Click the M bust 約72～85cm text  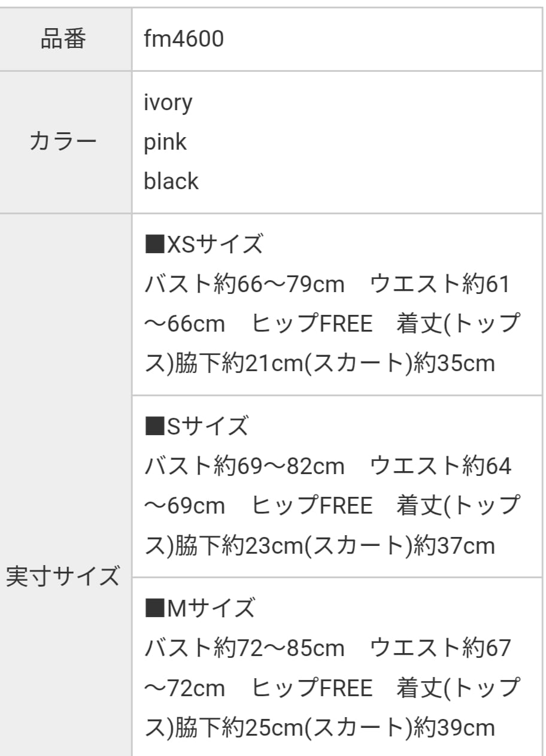click(x=278, y=648)
